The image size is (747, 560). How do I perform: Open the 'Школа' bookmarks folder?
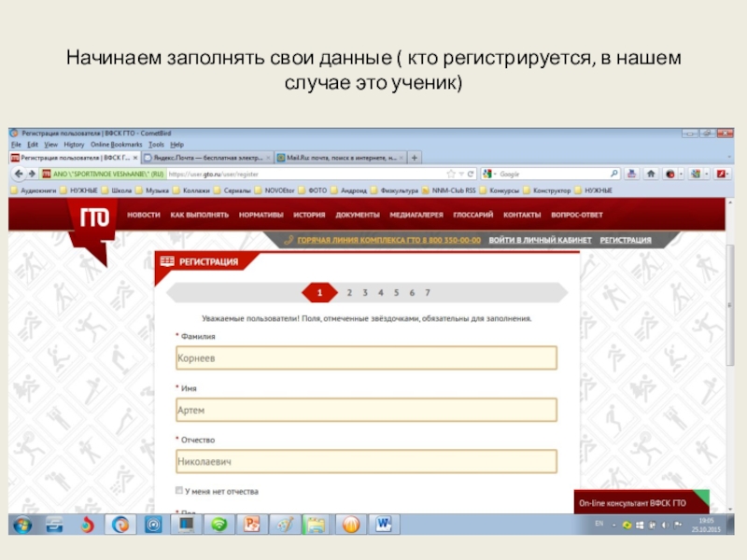click(x=120, y=189)
